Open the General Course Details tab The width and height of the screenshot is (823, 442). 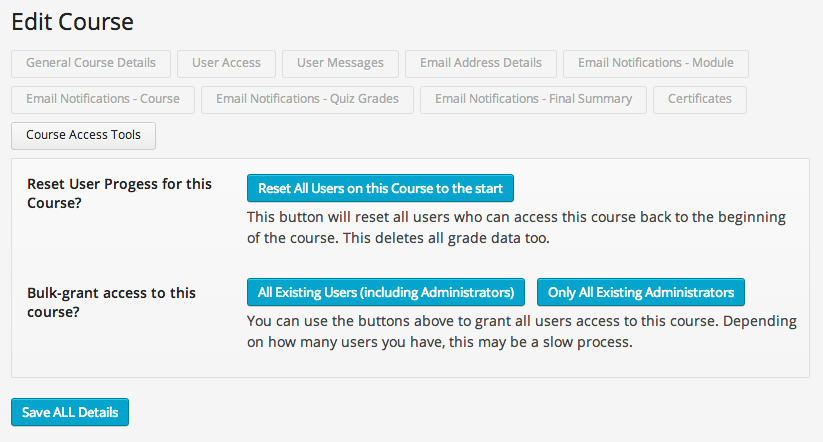[x=91, y=63]
